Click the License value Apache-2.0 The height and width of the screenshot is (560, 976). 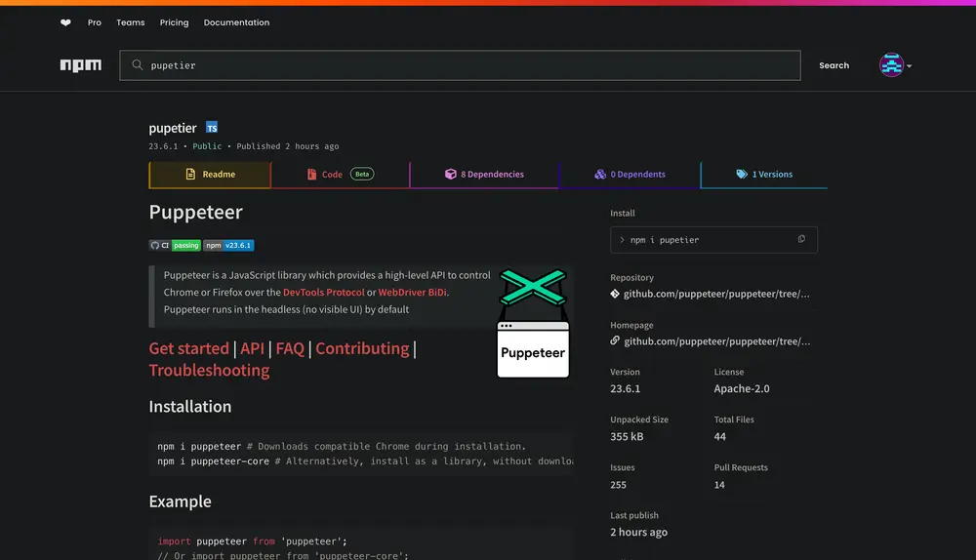tap(742, 388)
